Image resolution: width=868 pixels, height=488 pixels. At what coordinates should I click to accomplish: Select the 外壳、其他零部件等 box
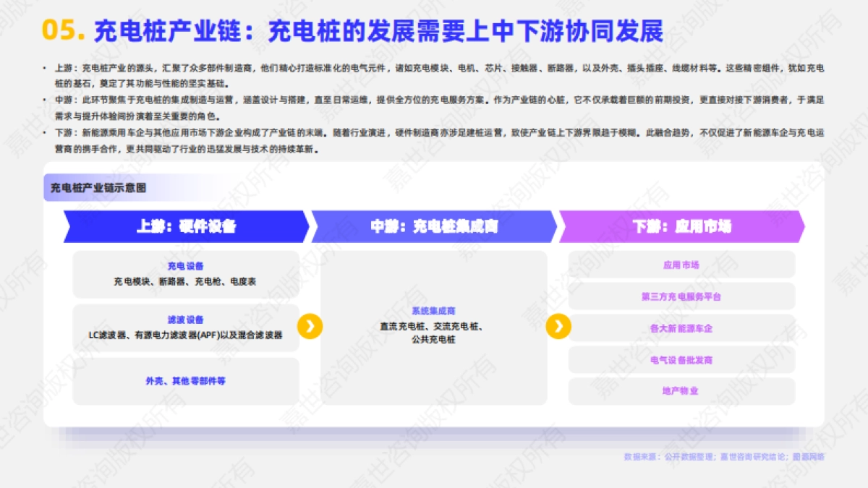click(186, 380)
